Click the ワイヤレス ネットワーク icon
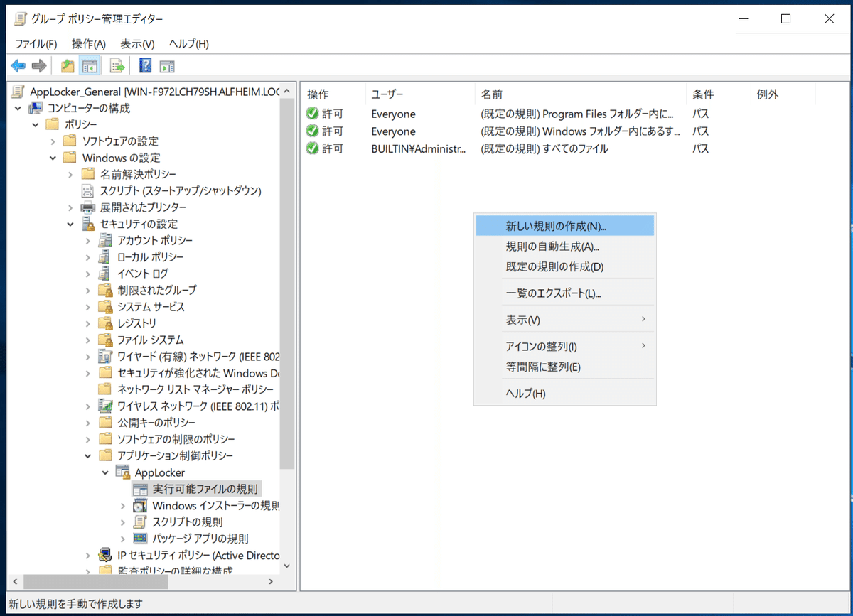This screenshot has height=616, width=853. [x=105, y=406]
